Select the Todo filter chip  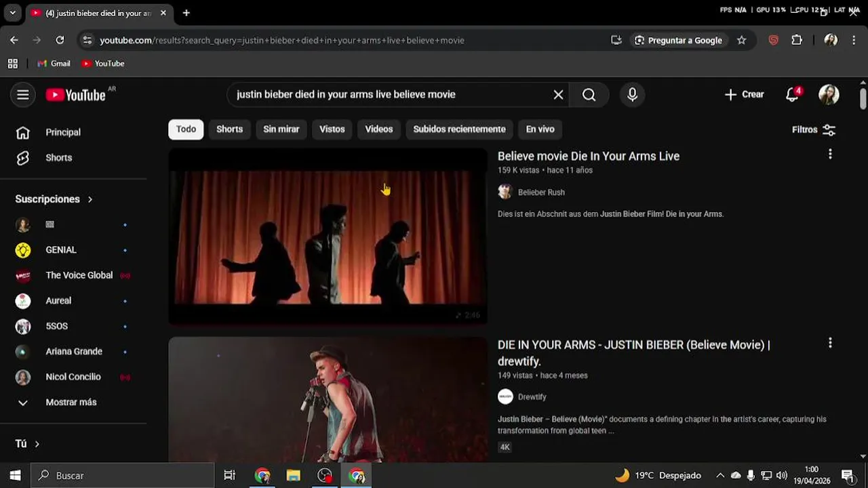click(x=186, y=129)
